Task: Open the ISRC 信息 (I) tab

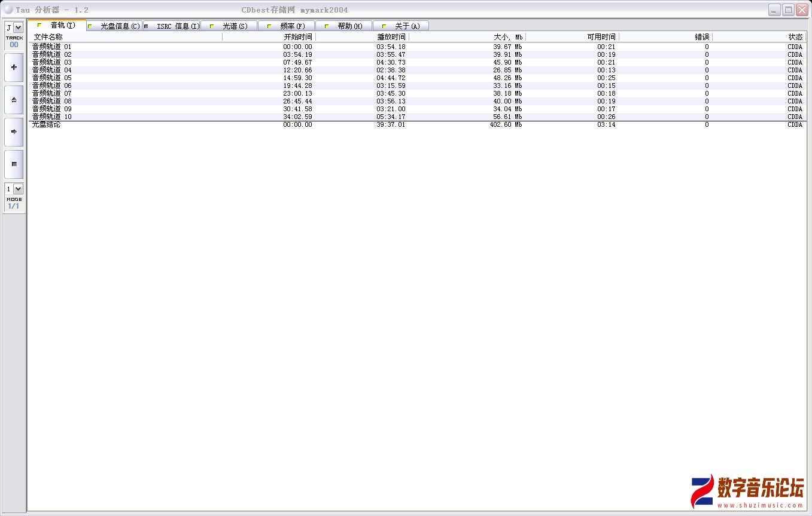Action: 172,26
